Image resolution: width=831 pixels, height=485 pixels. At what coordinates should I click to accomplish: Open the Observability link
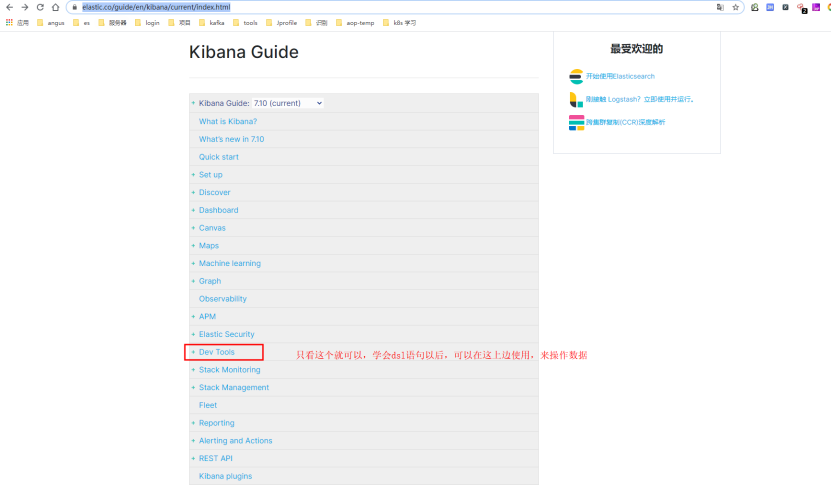(x=223, y=299)
